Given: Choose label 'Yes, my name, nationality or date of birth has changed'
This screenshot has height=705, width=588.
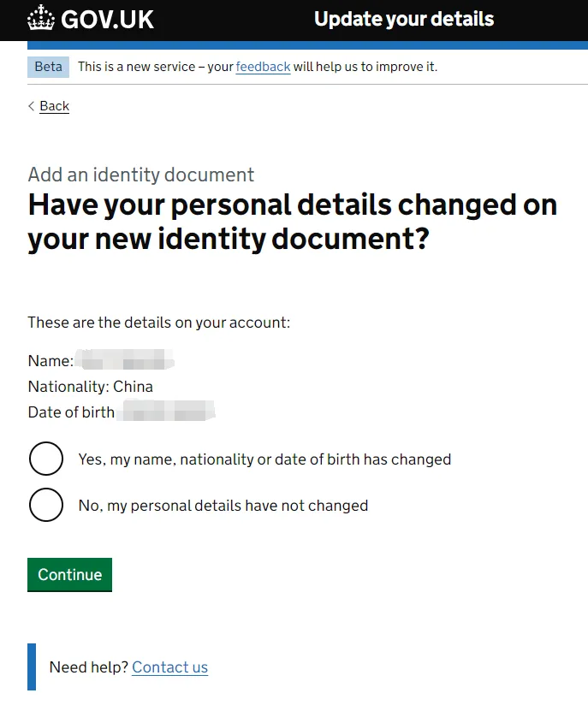Looking at the screenshot, I should [264, 459].
